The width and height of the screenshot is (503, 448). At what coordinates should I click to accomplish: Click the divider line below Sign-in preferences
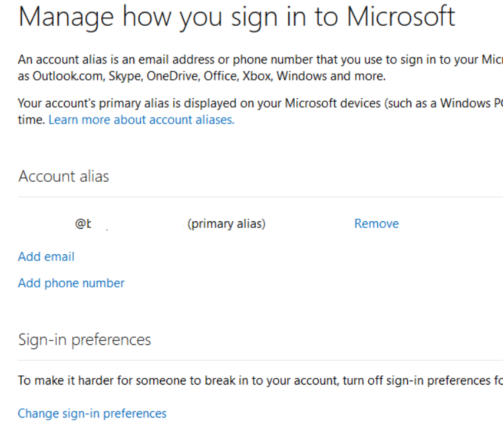click(x=258, y=360)
